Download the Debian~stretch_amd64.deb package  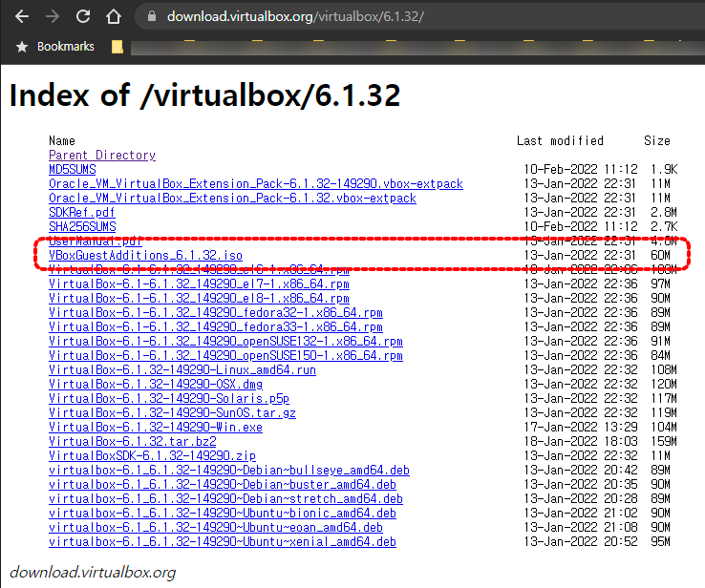pyautogui.click(x=225, y=499)
